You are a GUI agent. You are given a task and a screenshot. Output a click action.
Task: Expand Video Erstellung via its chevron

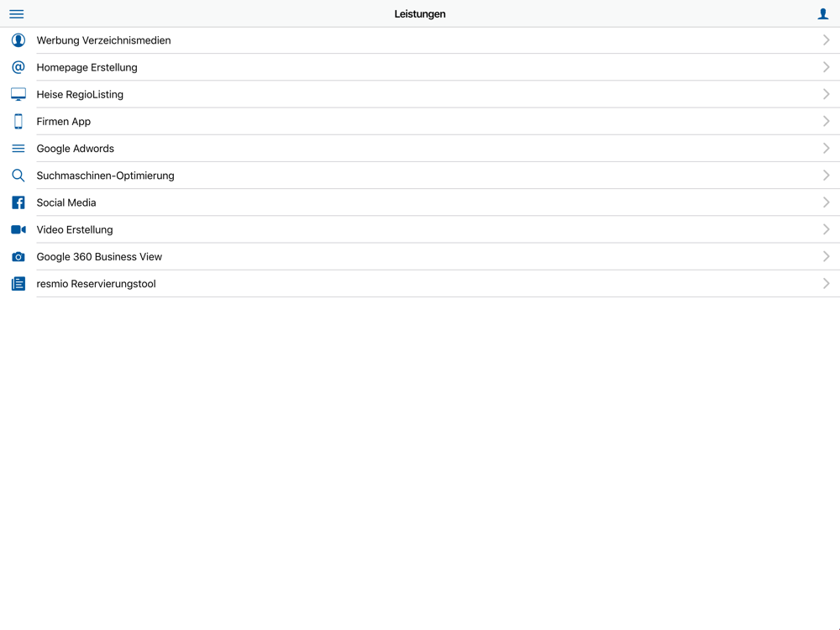coord(826,229)
